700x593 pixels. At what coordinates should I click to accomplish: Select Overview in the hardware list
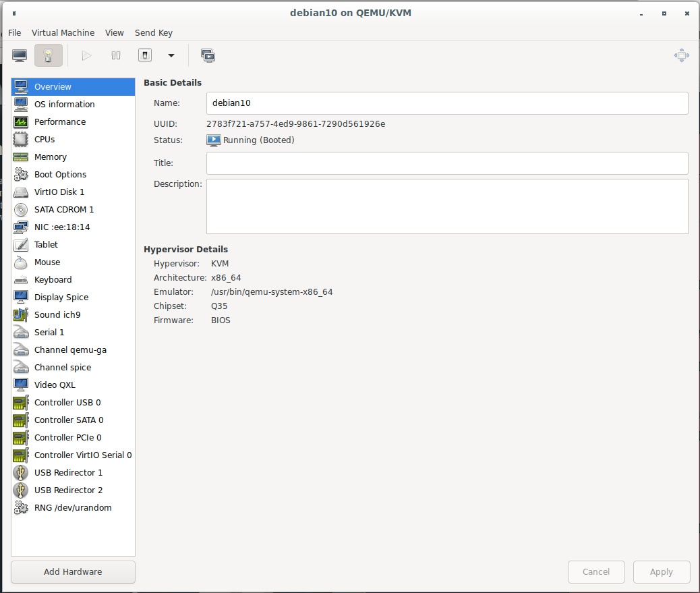click(x=74, y=86)
